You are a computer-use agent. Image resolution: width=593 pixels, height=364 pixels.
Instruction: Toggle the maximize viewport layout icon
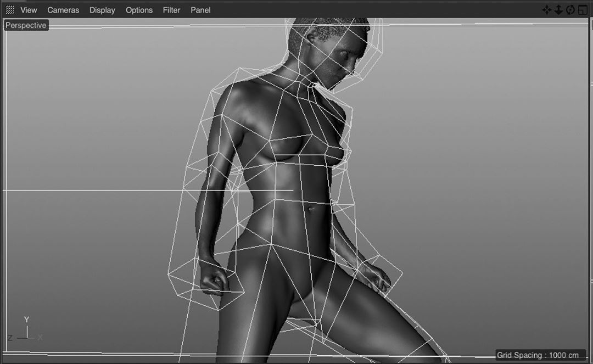(583, 10)
